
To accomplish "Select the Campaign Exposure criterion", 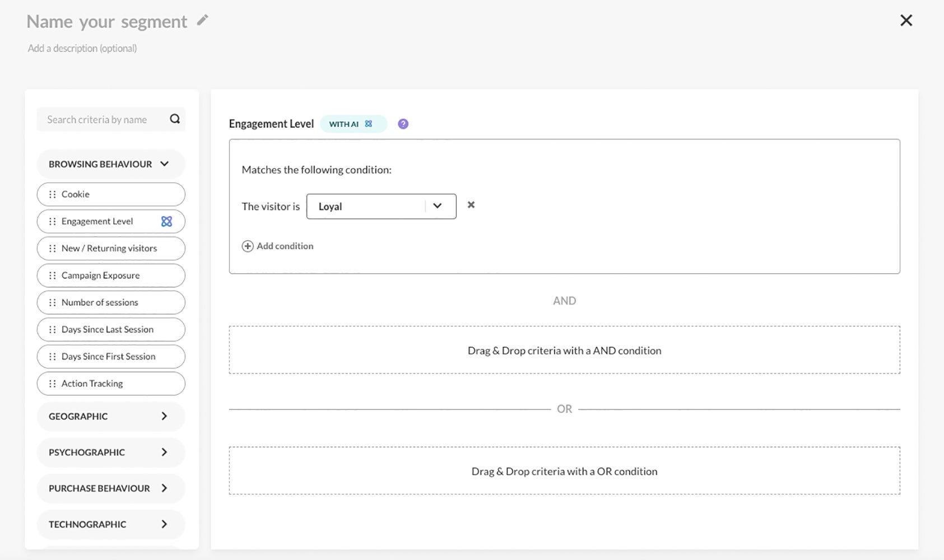I will click(101, 276).
